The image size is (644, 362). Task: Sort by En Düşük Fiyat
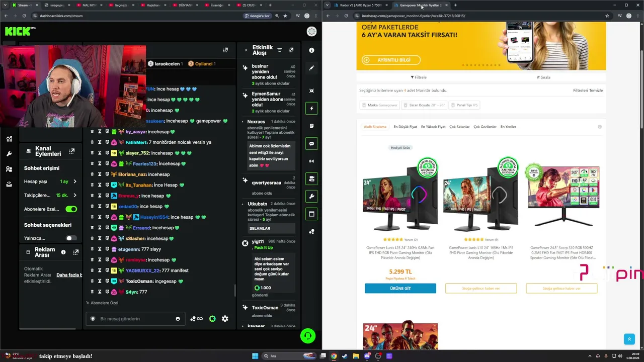click(405, 127)
